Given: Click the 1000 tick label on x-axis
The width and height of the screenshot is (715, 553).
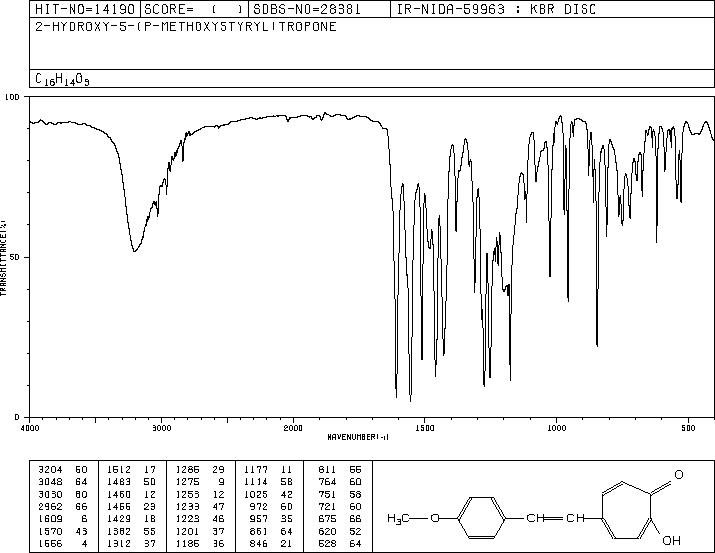Looking at the screenshot, I should point(556,427).
